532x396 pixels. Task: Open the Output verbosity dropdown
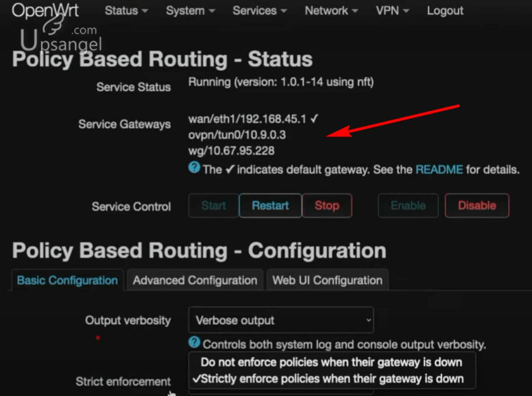[281, 320]
